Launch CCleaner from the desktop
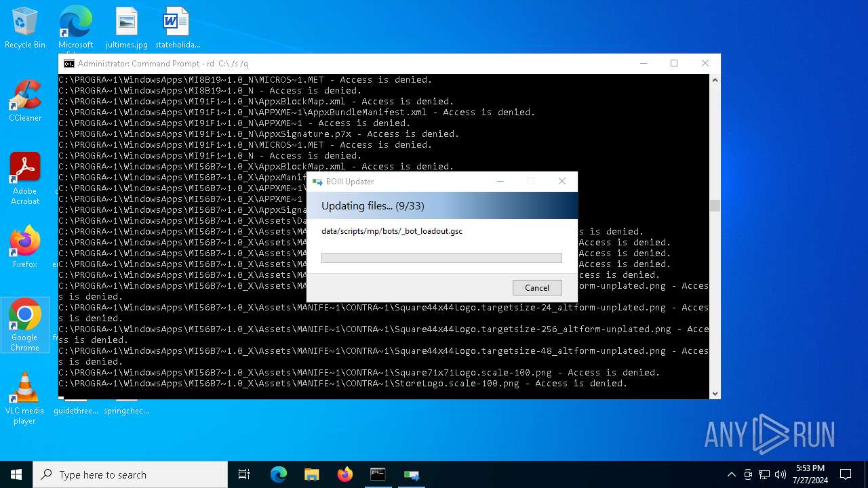Image resolution: width=868 pixels, height=488 pixels. pyautogui.click(x=25, y=102)
